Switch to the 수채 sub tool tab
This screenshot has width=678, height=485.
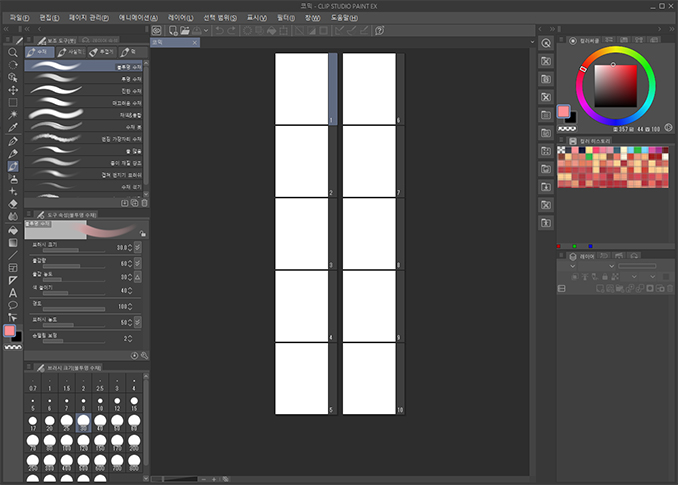(40, 51)
